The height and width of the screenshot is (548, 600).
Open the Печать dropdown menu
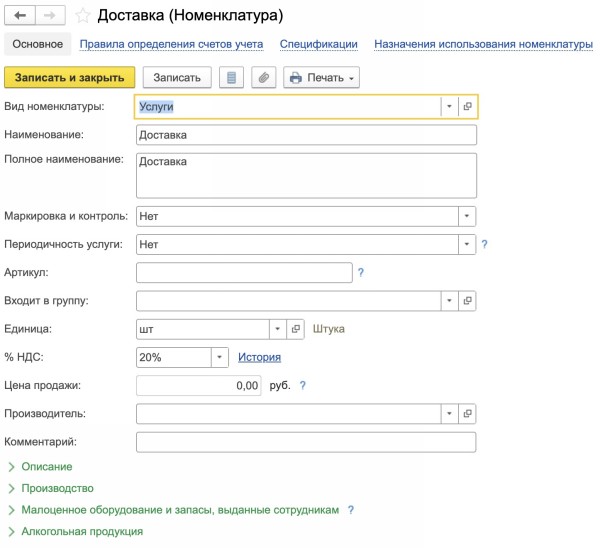point(321,77)
